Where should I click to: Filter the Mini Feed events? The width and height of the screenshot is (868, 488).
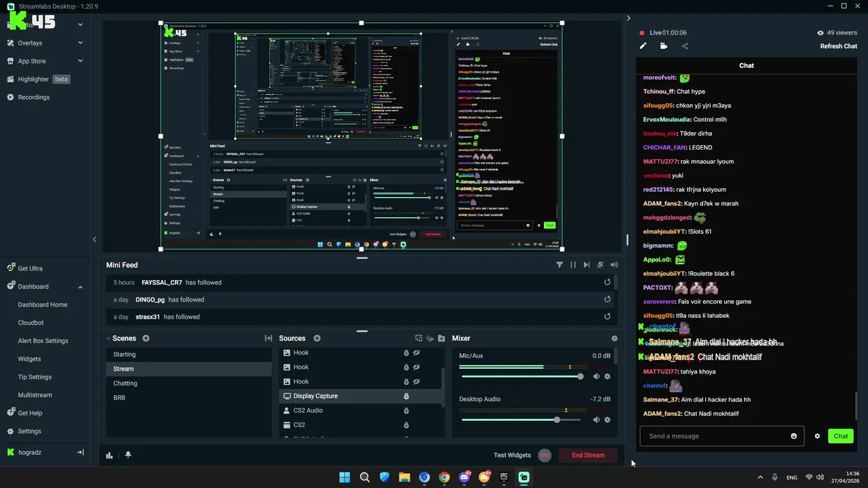(x=559, y=265)
